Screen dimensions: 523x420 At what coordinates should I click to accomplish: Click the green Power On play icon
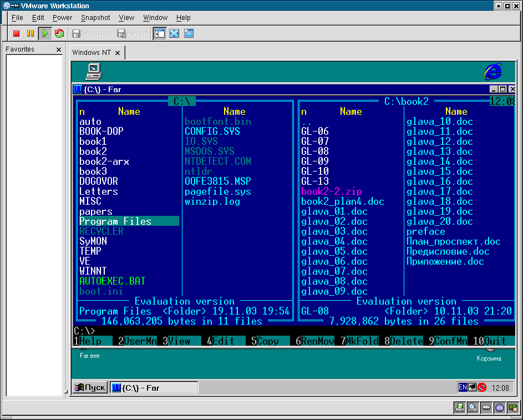(45, 33)
